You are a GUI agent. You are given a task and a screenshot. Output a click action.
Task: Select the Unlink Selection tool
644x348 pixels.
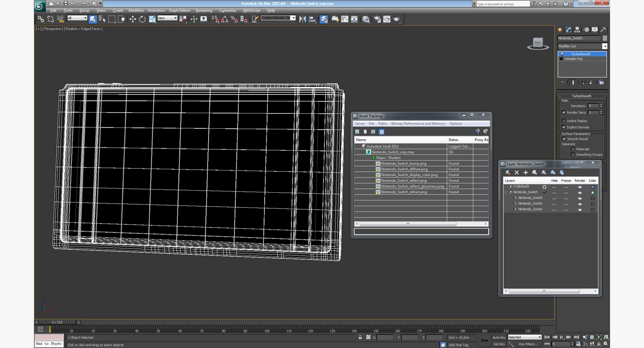[x=50, y=19]
